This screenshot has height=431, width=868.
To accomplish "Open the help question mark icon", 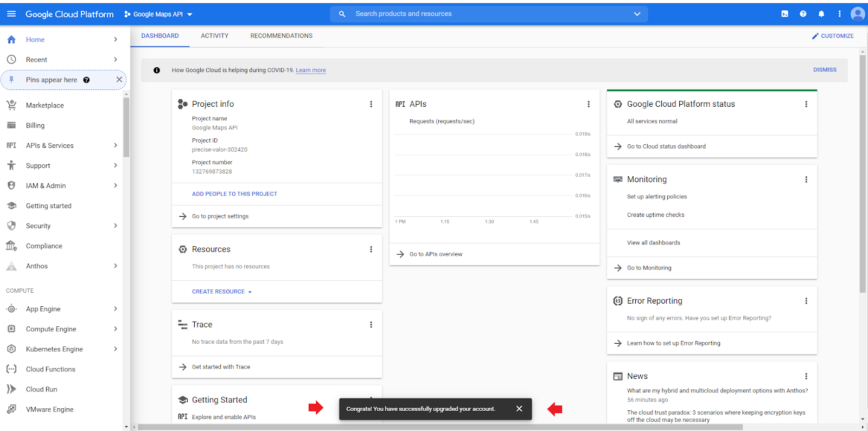I will [803, 14].
